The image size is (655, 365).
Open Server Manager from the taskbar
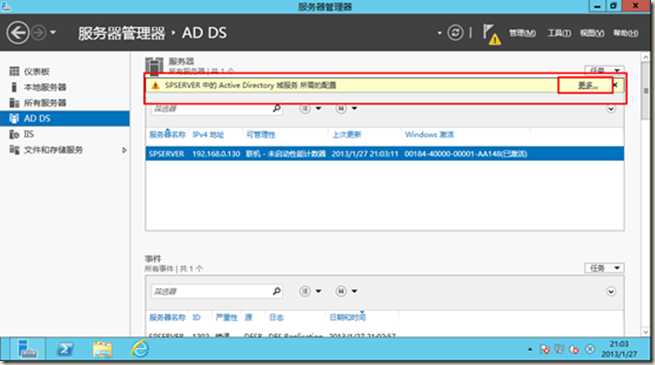click(x=27, y=349)
